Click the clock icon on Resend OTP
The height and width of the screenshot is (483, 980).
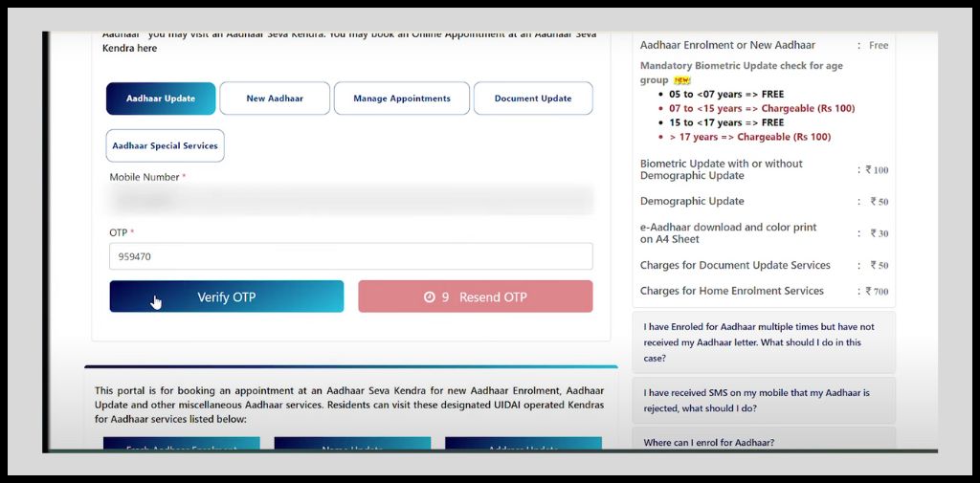point(429,297)
